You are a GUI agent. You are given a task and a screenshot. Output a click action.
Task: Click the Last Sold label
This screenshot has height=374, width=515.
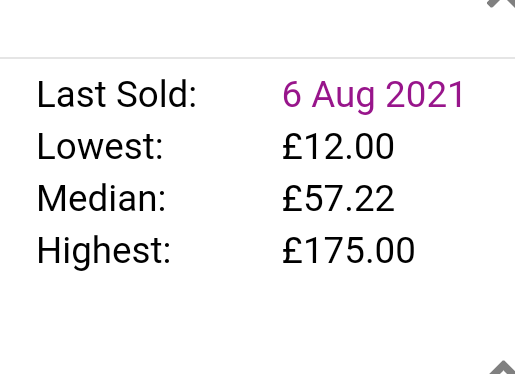pos(116,95)
